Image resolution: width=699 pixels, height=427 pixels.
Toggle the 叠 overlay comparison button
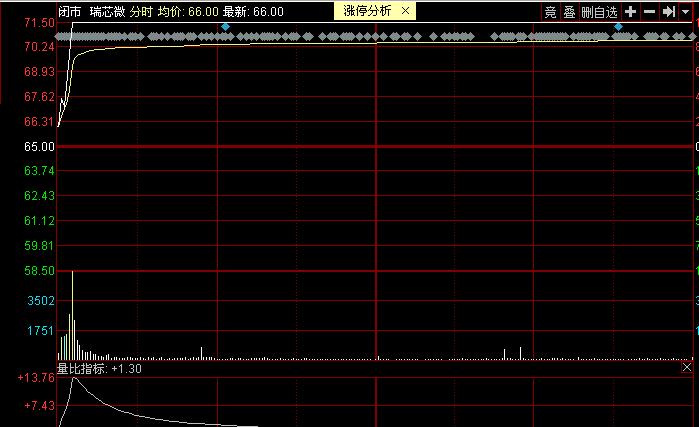pos(569,12)
